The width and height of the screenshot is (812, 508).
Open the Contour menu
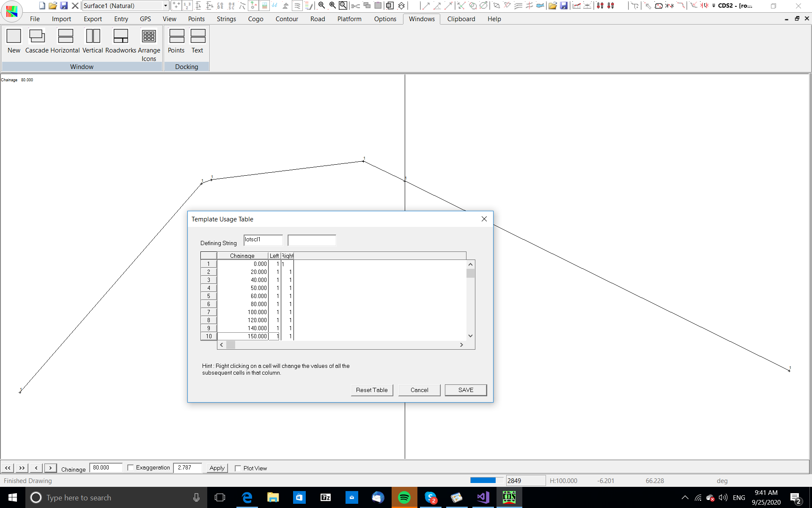click(x=286, y=19)
